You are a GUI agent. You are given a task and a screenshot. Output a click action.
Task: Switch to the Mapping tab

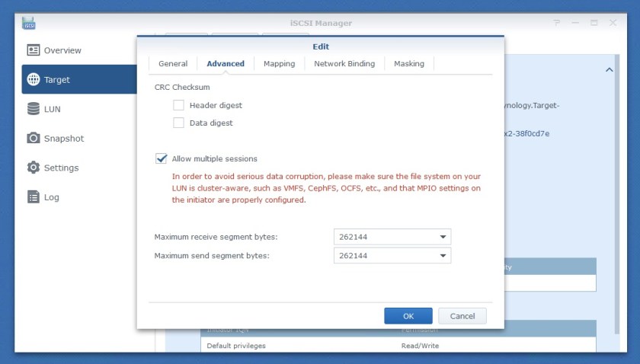[279, 64]
